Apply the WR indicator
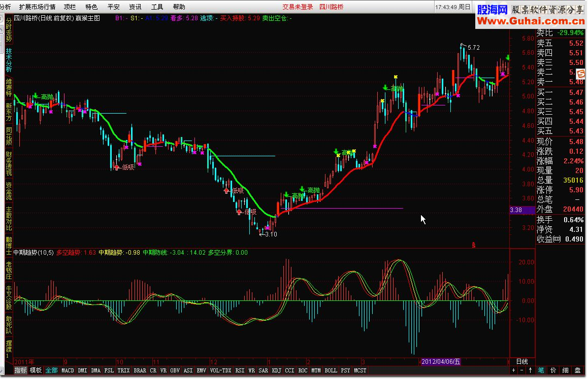 pyautogui.click(x=252, y=371)
